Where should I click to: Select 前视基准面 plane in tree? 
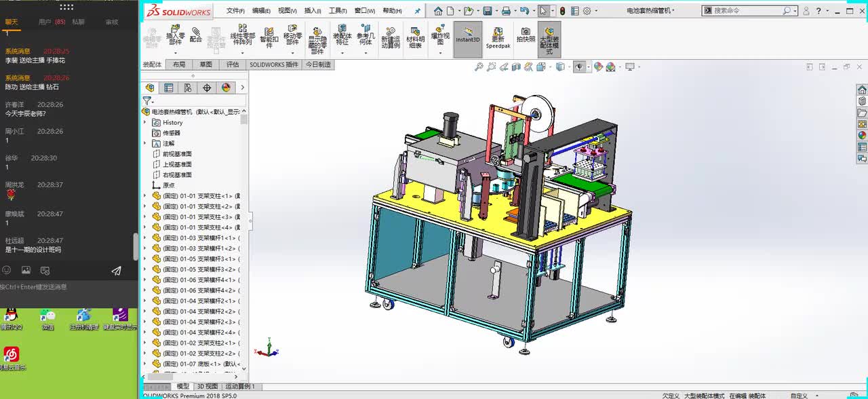coord(177,154)
